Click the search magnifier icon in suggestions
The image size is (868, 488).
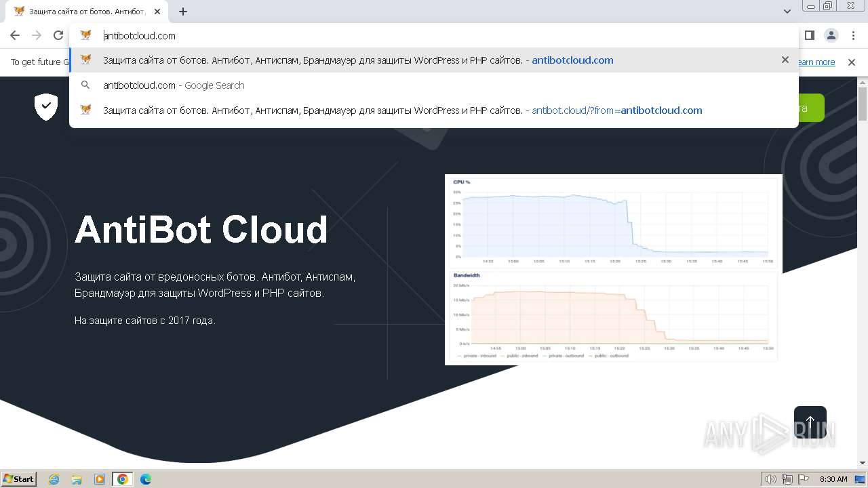85,85
